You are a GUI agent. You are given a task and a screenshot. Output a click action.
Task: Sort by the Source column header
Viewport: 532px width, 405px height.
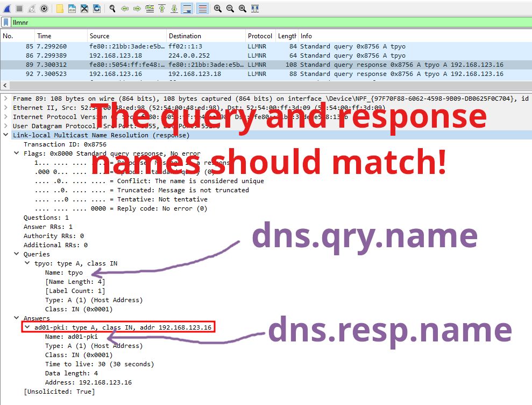coord(126,36)
